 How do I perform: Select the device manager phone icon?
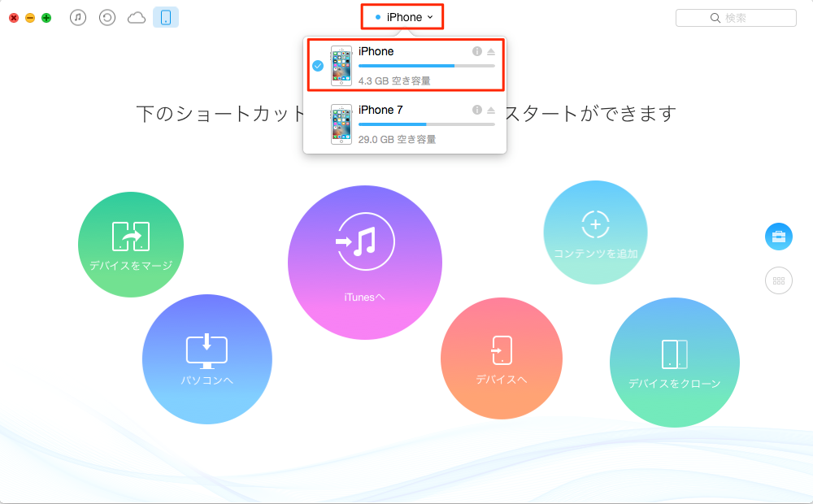(166, 18)
